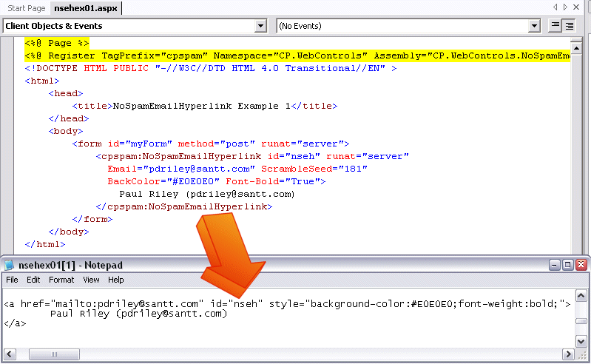Maximize the Notepad window
Image resolution: width=591 pixels, height=364 pixels.
point(567,265)
